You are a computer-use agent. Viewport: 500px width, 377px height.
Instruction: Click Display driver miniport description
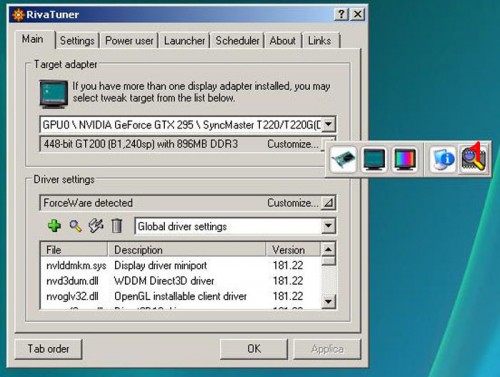[160, 265]
